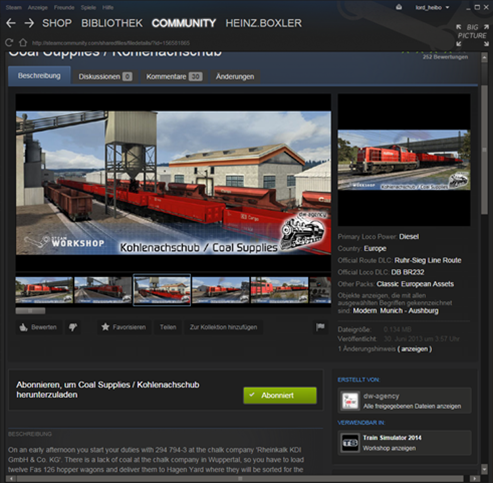Open Ruhr-Sieg Line Route link
The height and width of the screenshot is (483, 493).
coord(428,260)
